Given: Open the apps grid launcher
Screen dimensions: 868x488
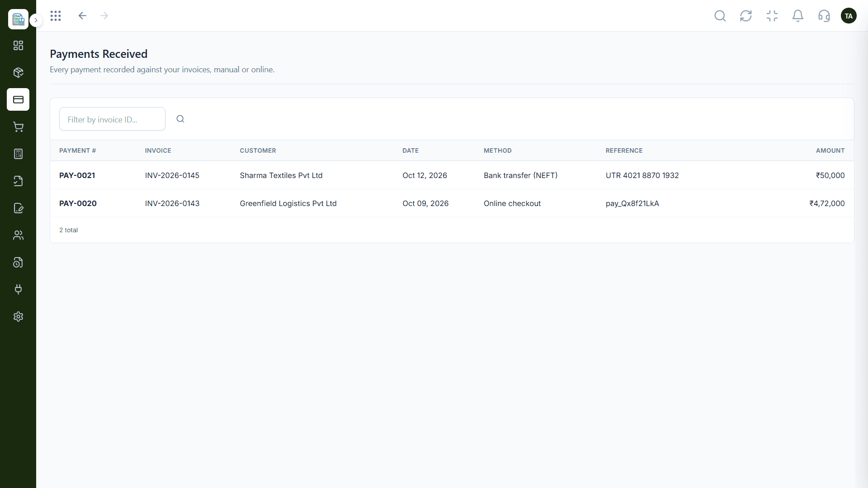Looking at the screenshot, I should (56, 16).
